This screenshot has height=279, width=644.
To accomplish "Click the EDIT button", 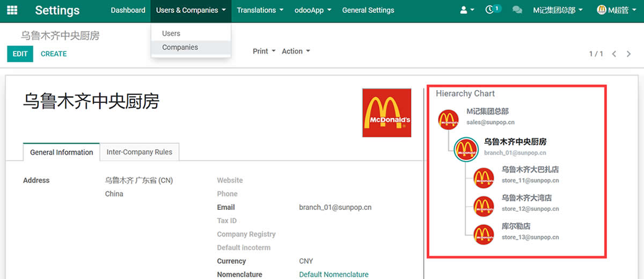I will [20, 54].
